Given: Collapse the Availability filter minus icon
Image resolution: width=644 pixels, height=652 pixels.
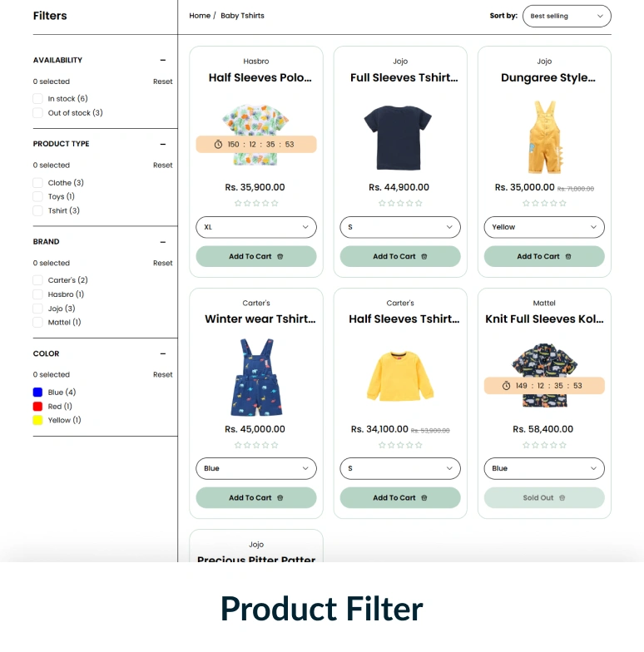Looking at the screenshot, I should click(163, 60).
